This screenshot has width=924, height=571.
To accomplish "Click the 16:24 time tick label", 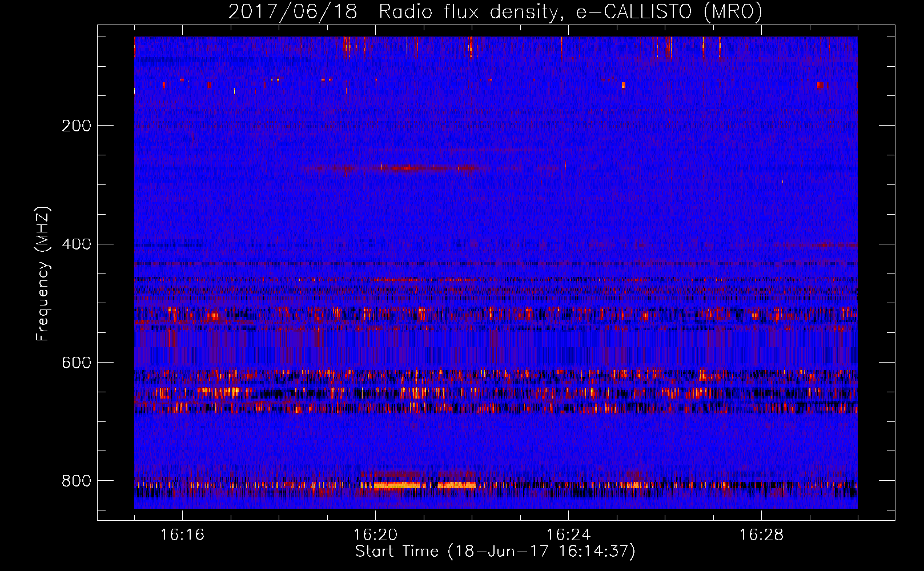I will pos(568,535).
